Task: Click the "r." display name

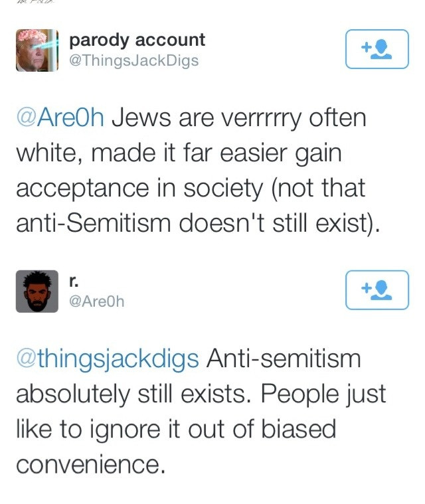Action: coord(75,281)
